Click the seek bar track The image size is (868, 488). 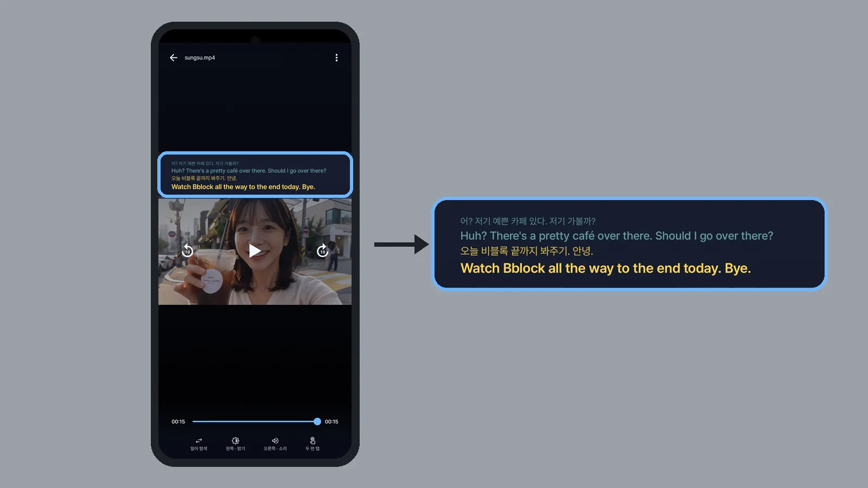(255, 421)
